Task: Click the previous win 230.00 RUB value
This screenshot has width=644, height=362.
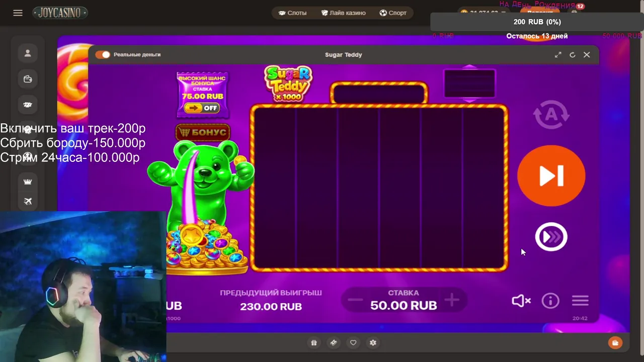Action: pos(271,306)
